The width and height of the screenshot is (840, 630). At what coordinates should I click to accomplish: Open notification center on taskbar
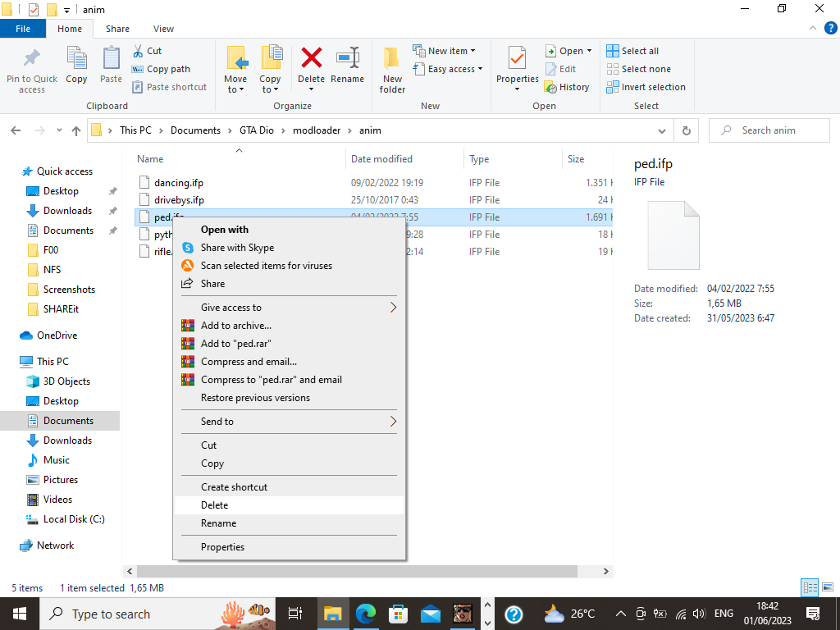pyautogui.click(x=813, y=614)
